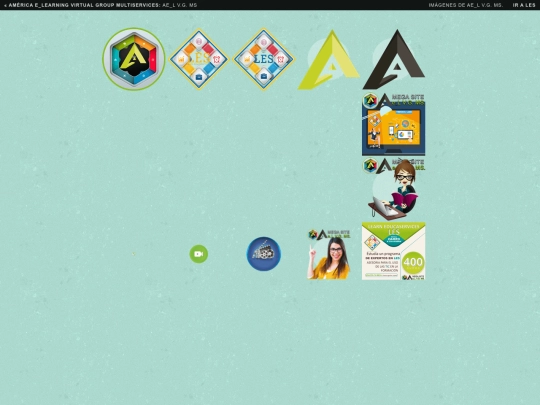
Task: View the cartoon woman reading book image
Action: pyautogui.click(x=394, y=189)
